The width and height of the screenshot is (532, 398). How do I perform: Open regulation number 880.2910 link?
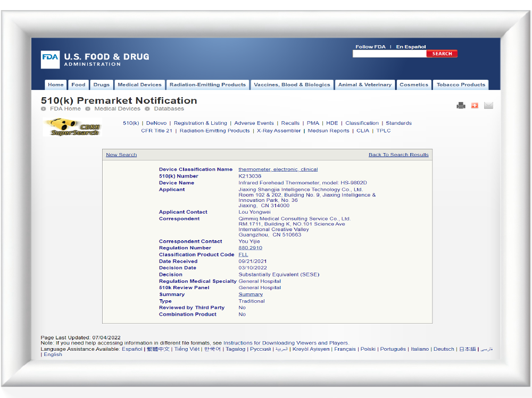click(251, 248)
